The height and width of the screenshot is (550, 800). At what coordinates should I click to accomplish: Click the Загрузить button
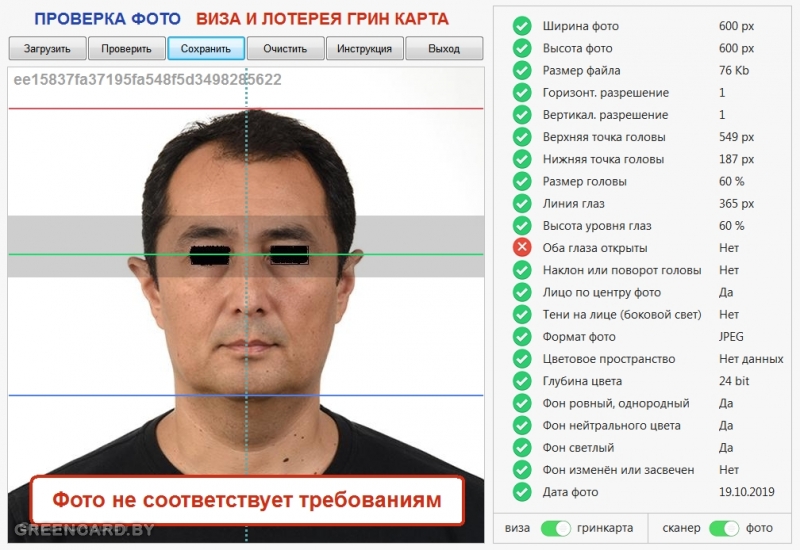tap(47, 48)
